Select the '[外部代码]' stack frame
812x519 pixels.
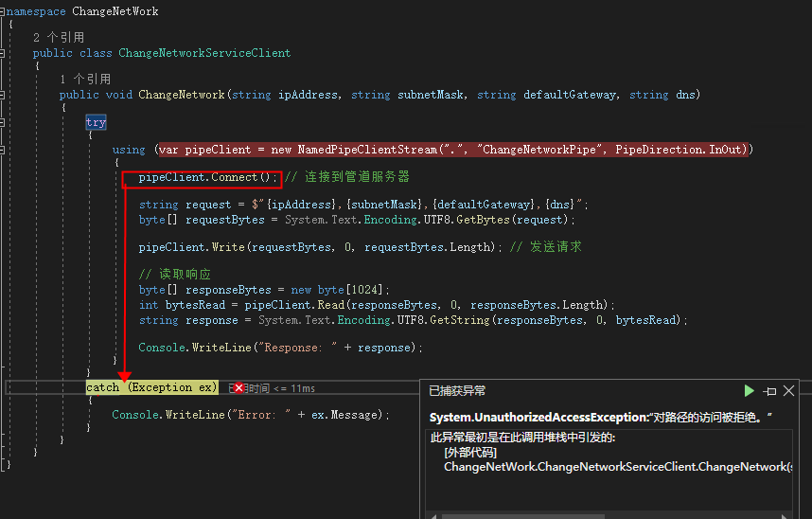470,453
